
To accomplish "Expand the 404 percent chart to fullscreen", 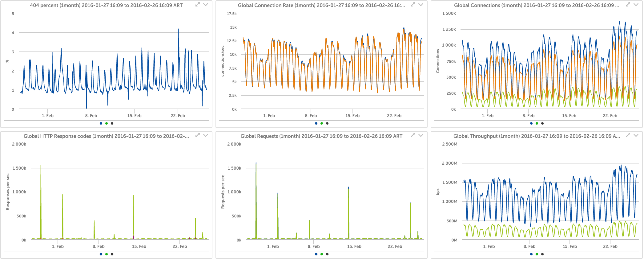I will (x=198, y=4).
